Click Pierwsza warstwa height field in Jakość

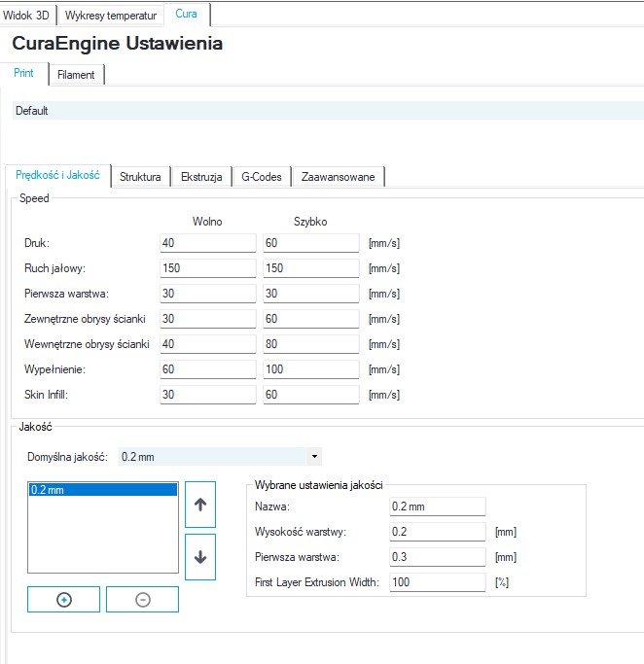437,557
